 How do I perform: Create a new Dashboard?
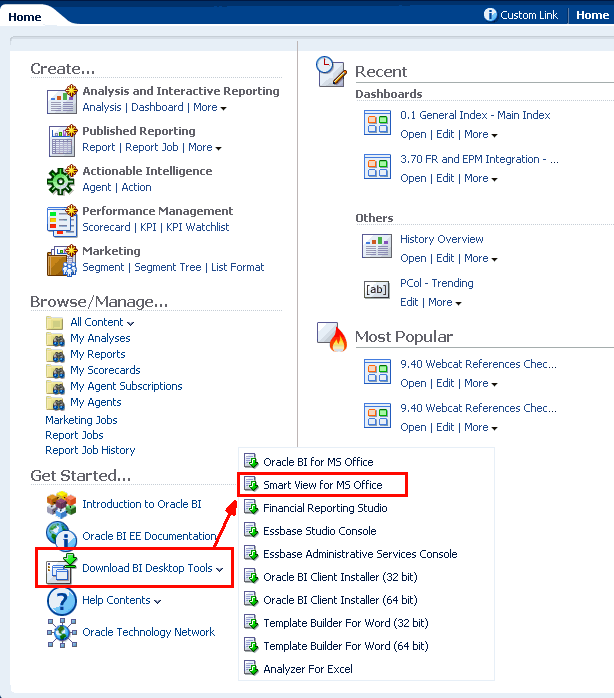pyautogui.click(x=157, y=107)
